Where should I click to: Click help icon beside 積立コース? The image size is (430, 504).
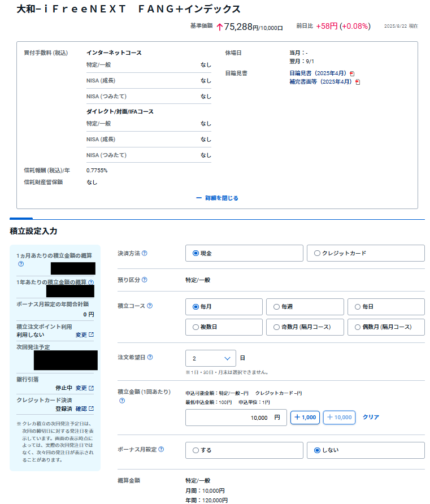point(150,306)
